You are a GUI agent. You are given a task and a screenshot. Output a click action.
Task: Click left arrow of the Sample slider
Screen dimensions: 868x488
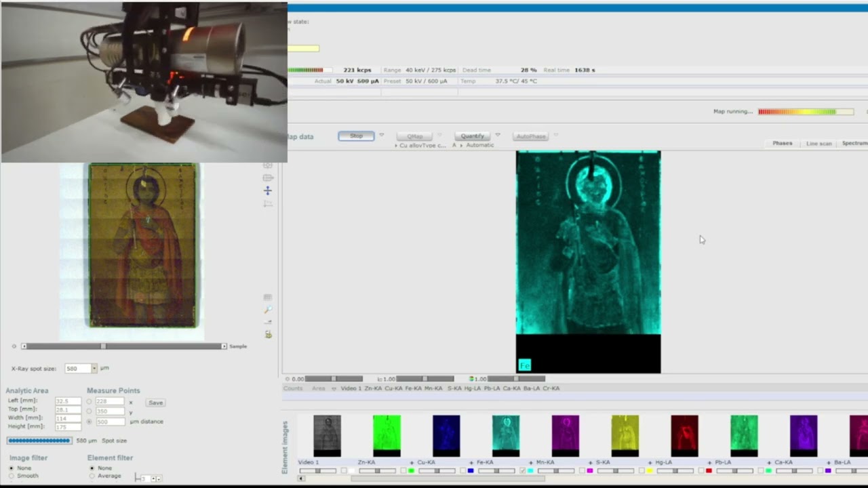24,346
